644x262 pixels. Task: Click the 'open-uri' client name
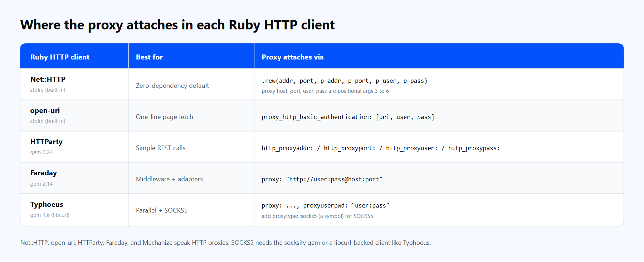(x=45, y=110)
